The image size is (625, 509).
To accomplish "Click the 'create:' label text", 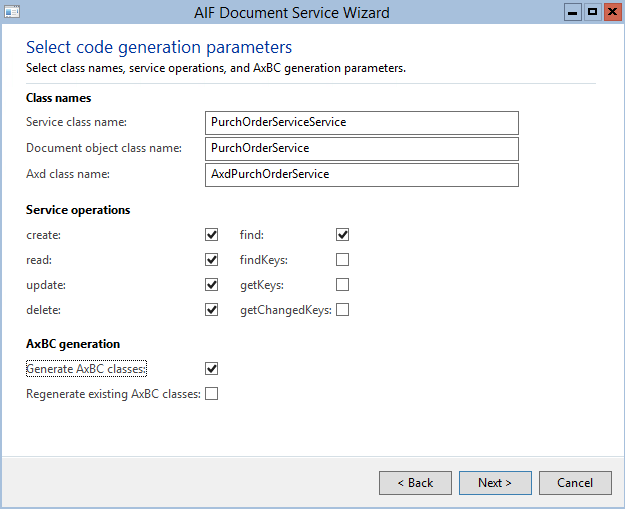I will tap(43, 235).
